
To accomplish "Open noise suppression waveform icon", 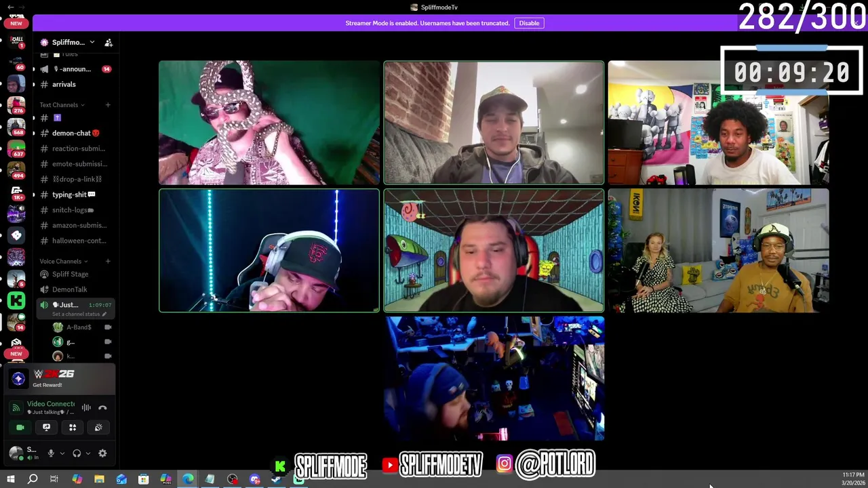I will (x=86, y=407).
